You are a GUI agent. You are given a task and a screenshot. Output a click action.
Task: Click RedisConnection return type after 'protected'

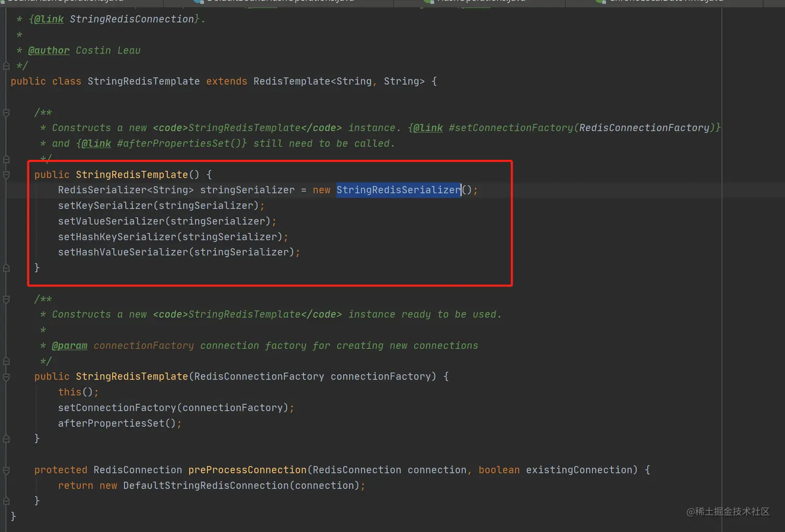[138, 470]
